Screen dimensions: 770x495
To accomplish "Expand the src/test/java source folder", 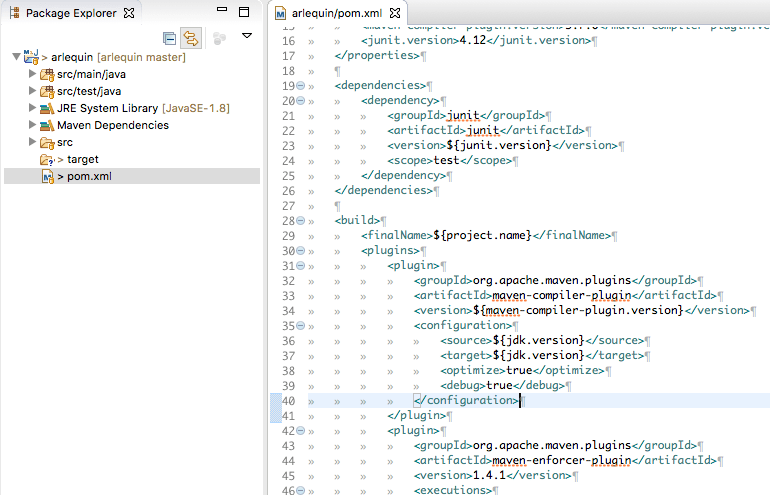I will tap(32, 91).
